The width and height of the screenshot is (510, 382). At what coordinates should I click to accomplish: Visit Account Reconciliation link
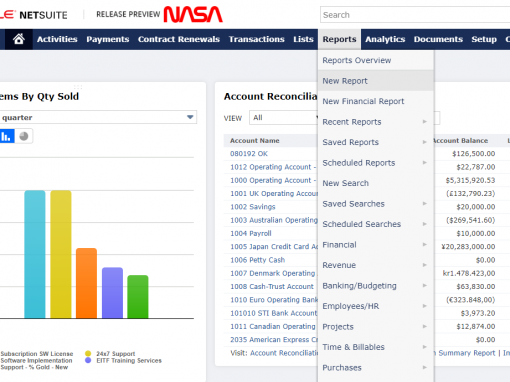point(284,353)
